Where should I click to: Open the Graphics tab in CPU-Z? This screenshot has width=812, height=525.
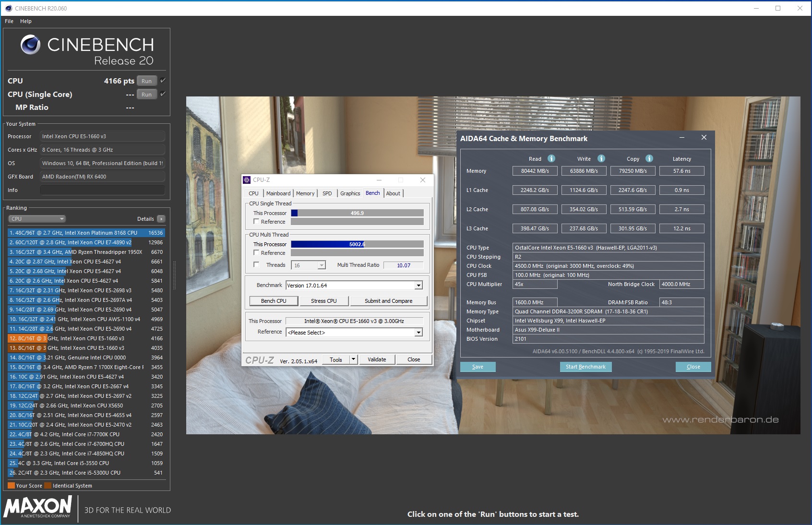[350, 193]
